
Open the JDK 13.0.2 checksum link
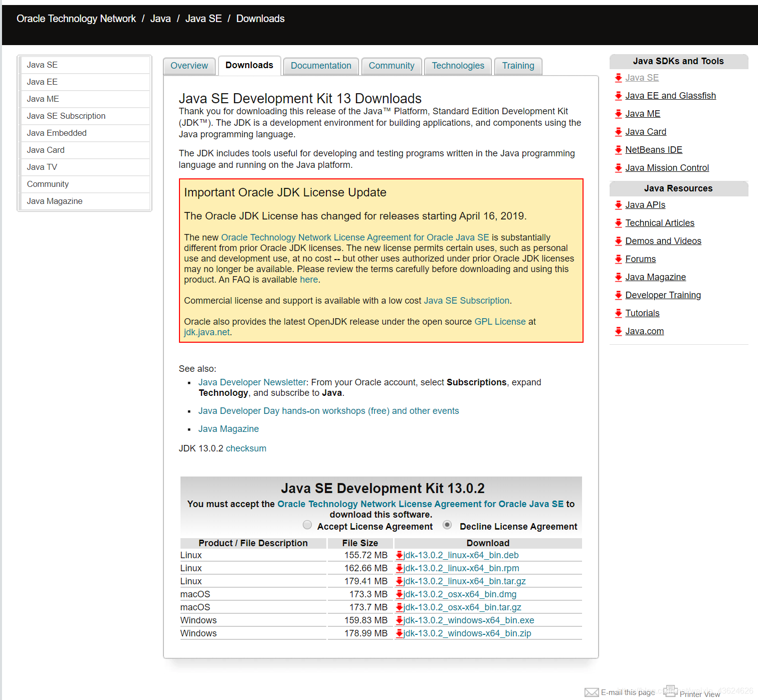pyautogui.click(x=246, y=448)
